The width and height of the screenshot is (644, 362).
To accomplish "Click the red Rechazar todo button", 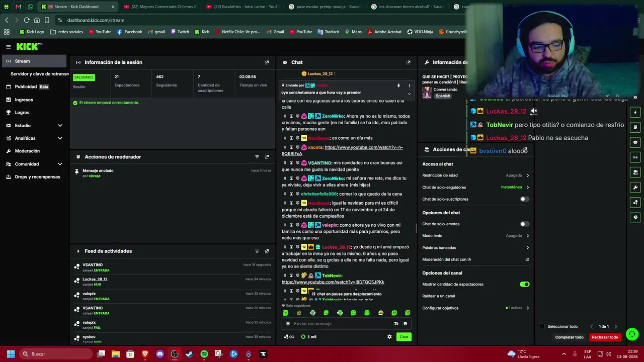I will [605, 337].
